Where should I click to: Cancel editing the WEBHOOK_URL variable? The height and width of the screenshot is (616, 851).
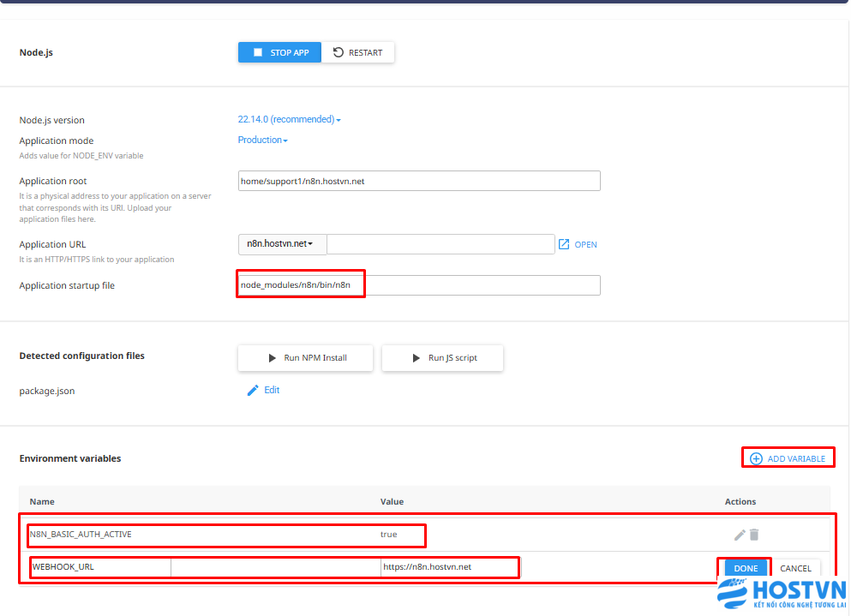pyautogui.click(x=795, y=568)
